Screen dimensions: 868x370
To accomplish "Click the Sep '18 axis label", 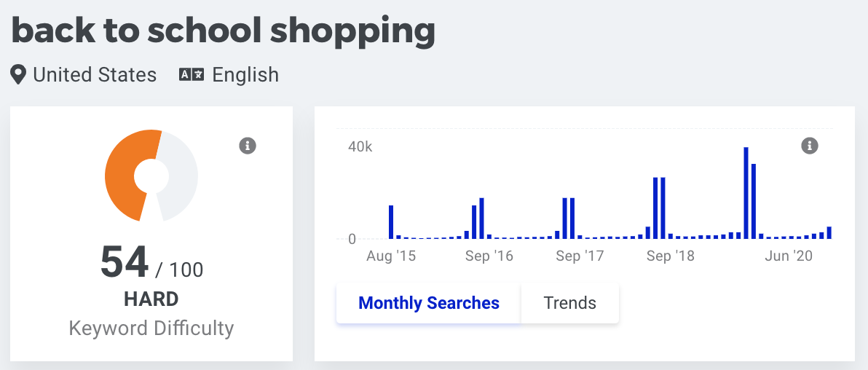I will (x=670, y=256).
